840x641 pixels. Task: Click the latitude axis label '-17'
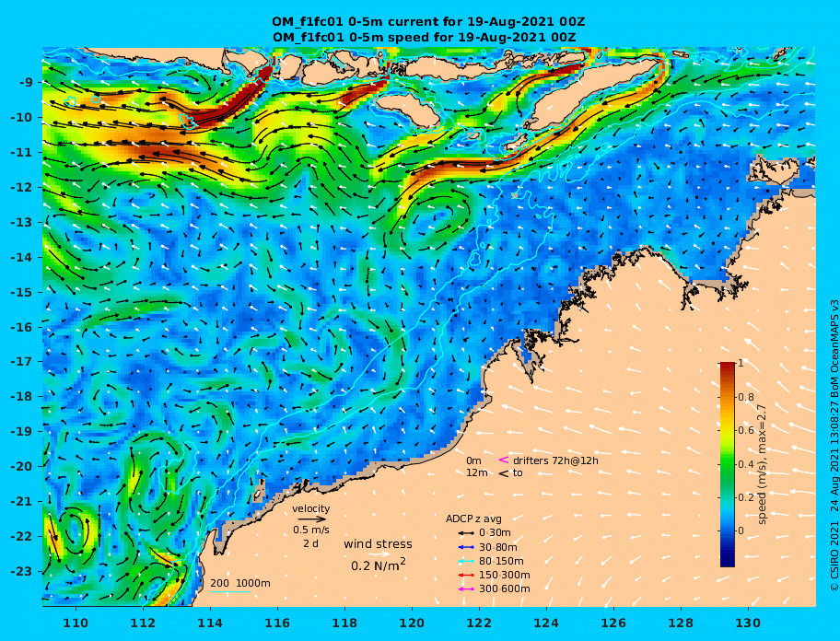click(x=22, y=362)
